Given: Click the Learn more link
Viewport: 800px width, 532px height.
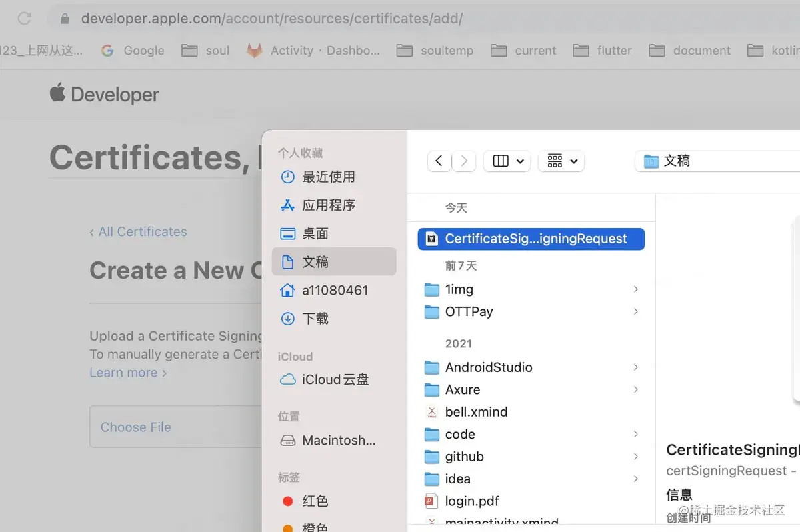Looking at the screenshot, I should tap(128, 373).
